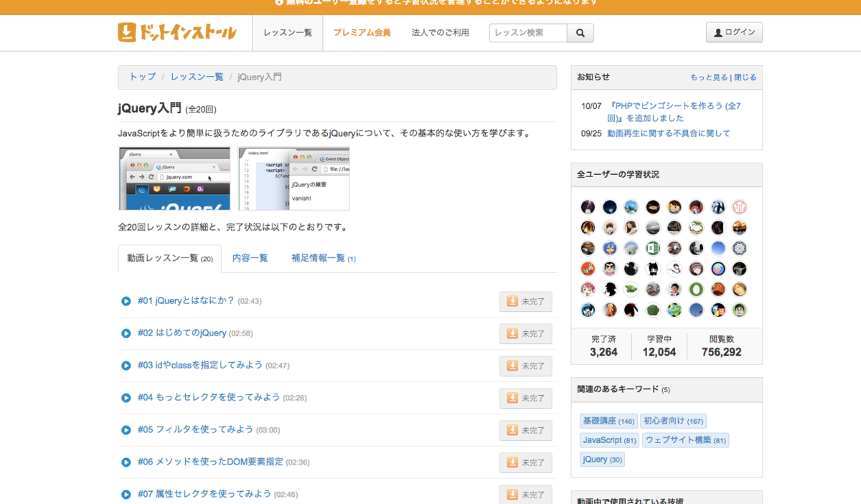This screenshot has width=861, height=504.
Task: Switch to the 内容一覧 tab
Action: click(250, 257)
